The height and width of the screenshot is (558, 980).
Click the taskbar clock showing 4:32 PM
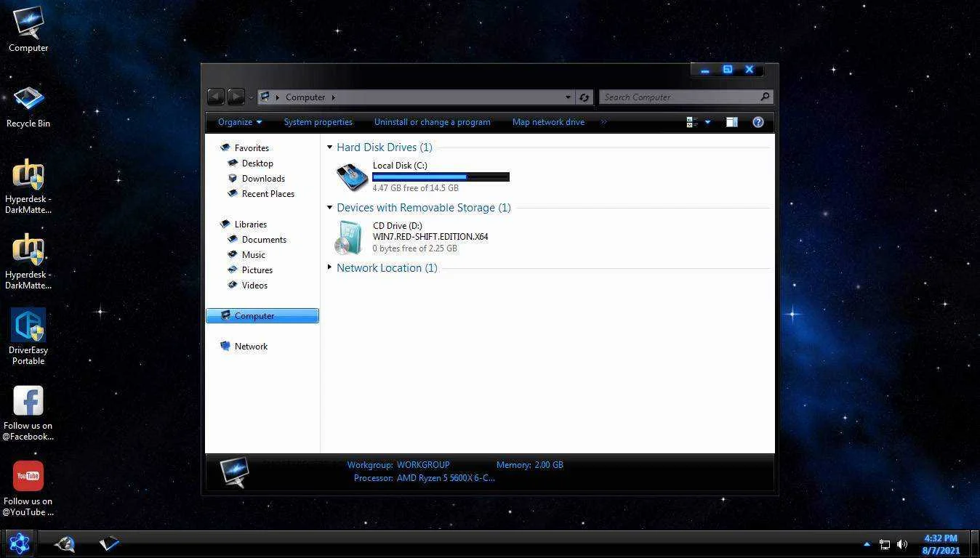(941, 544)
